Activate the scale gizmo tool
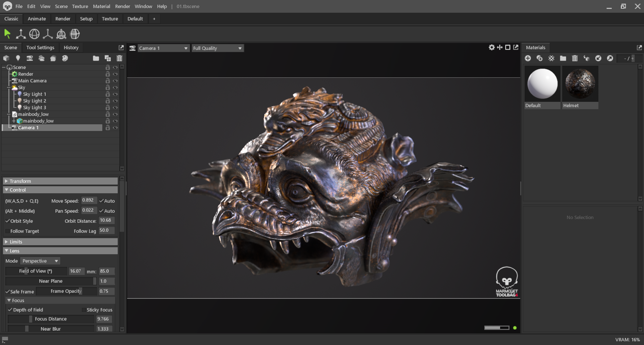This screenshot has height=345, width=644. pyautogui.click(x=48, y=34)
